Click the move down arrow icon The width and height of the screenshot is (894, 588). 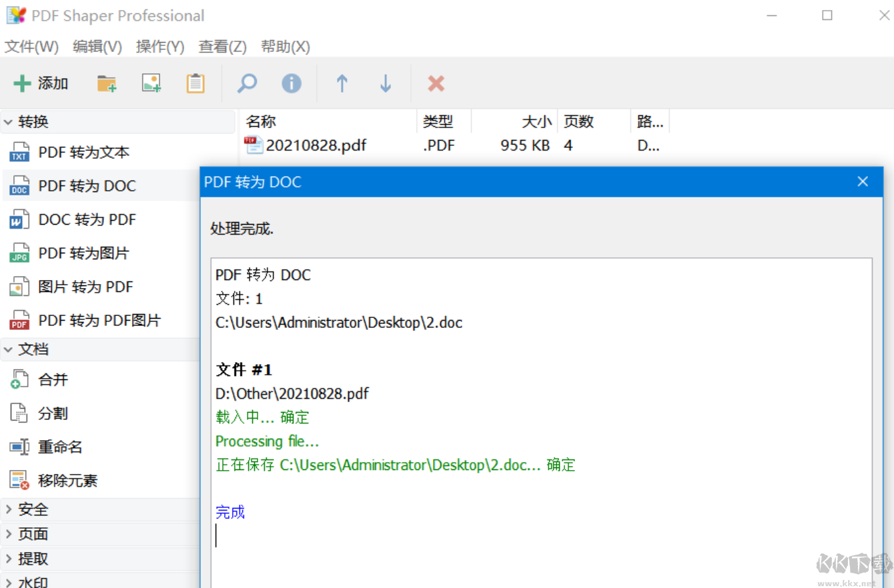(x=386, y=83)
